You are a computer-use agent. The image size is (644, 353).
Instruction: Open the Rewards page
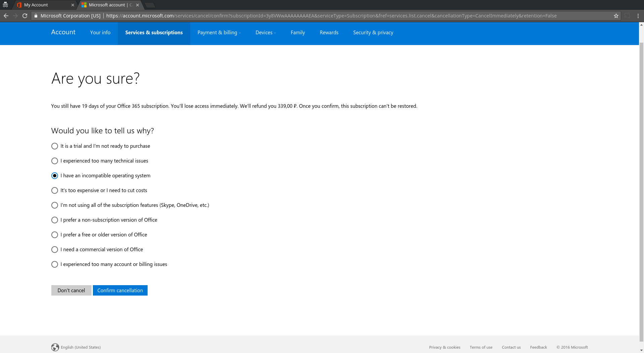point(329,33)
